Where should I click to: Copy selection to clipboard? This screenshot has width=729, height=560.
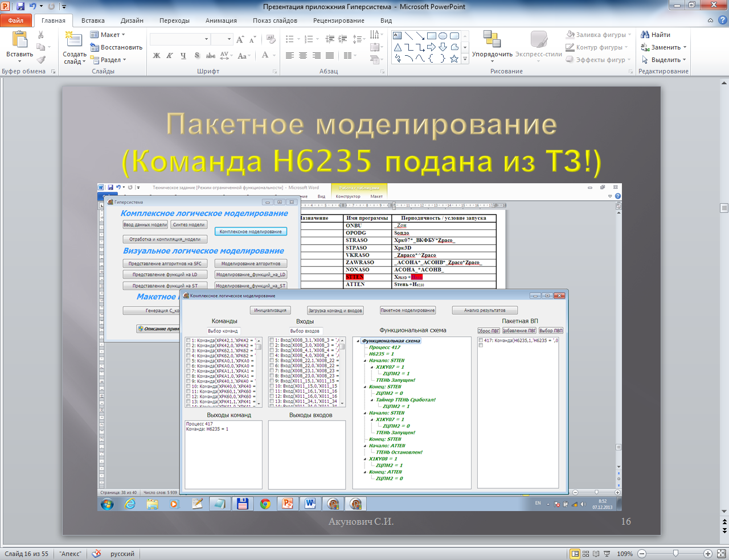41,47
